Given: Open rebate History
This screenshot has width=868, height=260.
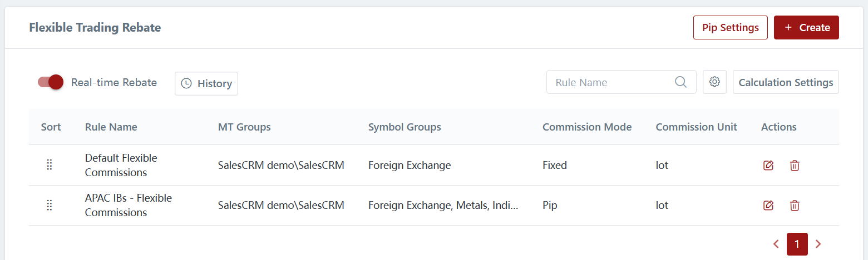Looking at the screenshot, I should (206, 83).
